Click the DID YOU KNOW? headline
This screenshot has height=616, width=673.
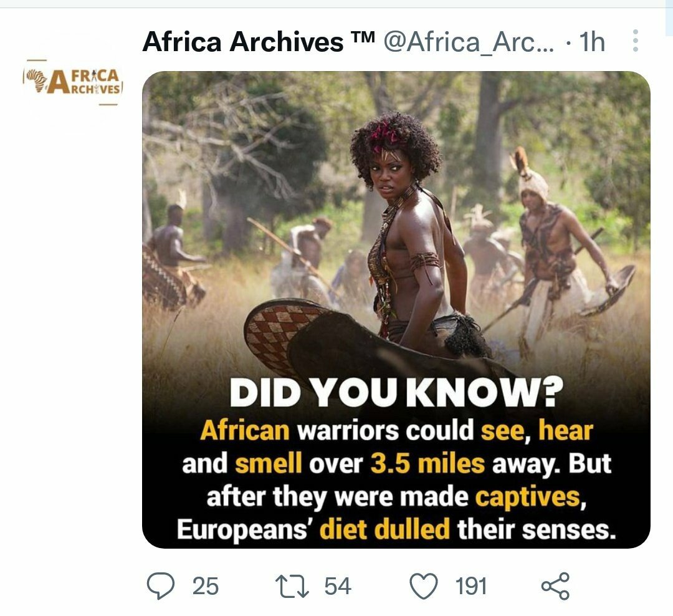396,393
